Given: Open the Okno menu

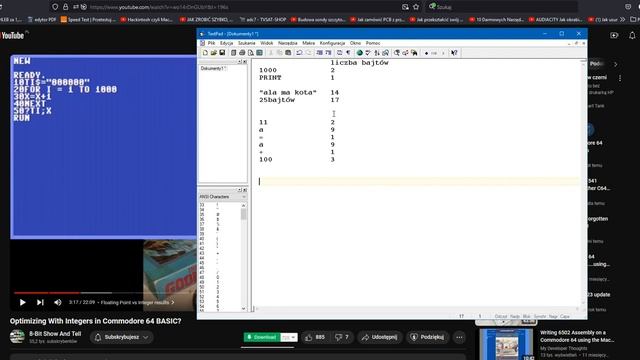Looking at the screenshot, I should click(356, 43).
